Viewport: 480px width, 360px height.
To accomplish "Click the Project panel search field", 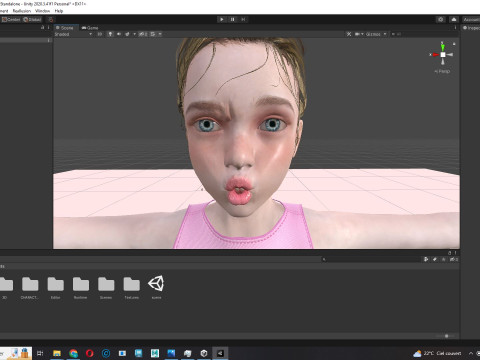I will [x=371, y=259].
